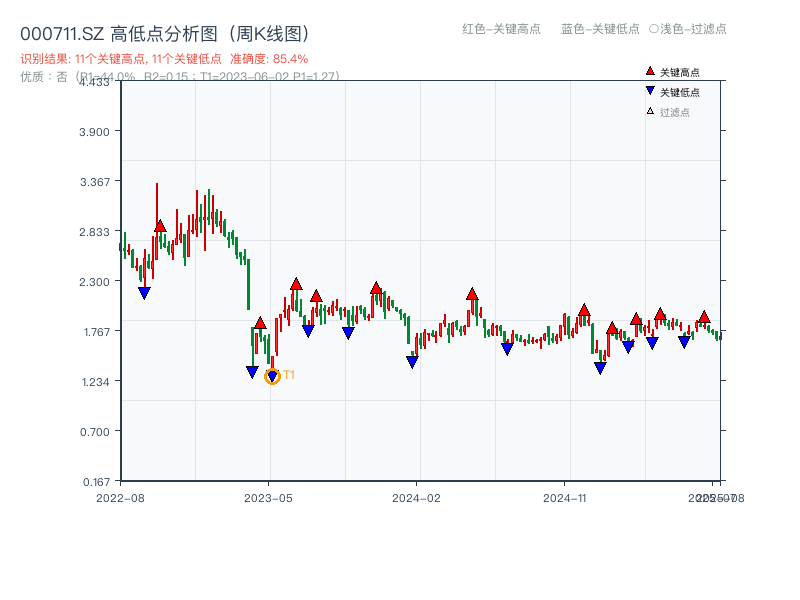Select the leftmost red key-high triangle
The height and width of the screenshot is (600, 800).
pyautogui.click(x=160, y=226)
